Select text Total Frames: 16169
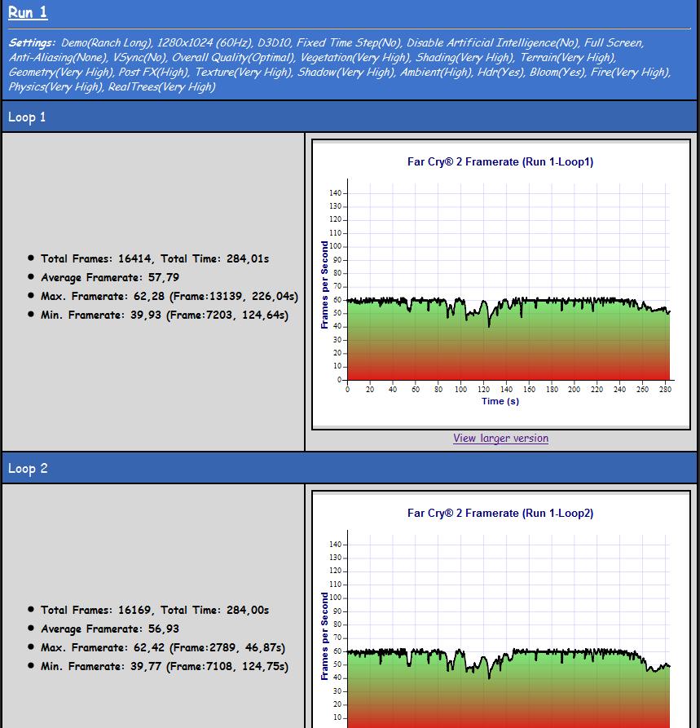The width and height of the screenshot is (700, 728). click(x=95, y=610)
